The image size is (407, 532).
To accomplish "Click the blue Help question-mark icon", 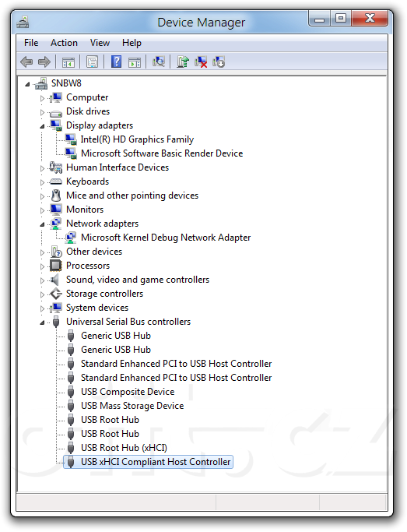I will (116, 62).
